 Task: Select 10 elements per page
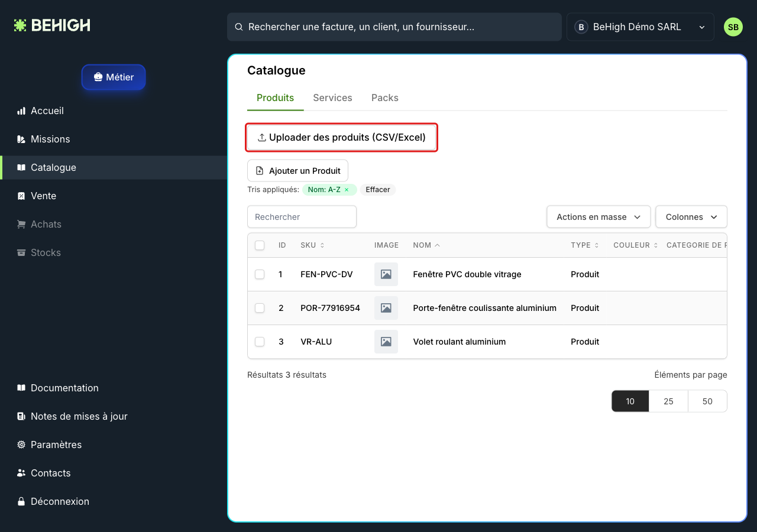[630, 401]
